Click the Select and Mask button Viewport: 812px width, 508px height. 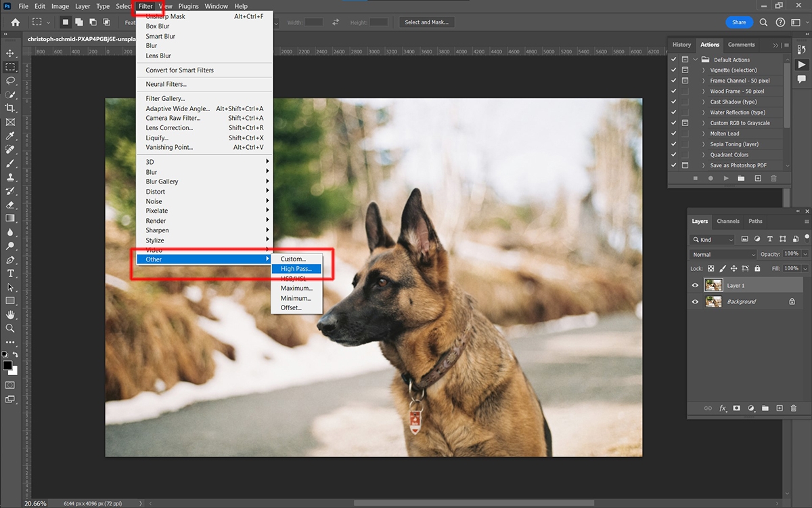click(x=426, y=22)
